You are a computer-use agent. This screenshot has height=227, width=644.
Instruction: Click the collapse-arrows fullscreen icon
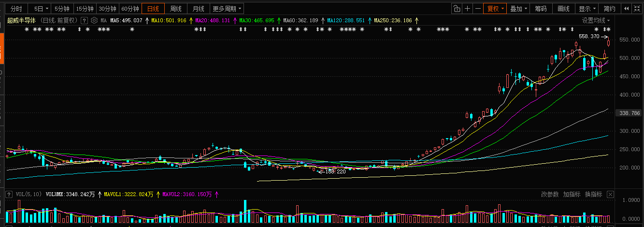(x=637, y=9)
